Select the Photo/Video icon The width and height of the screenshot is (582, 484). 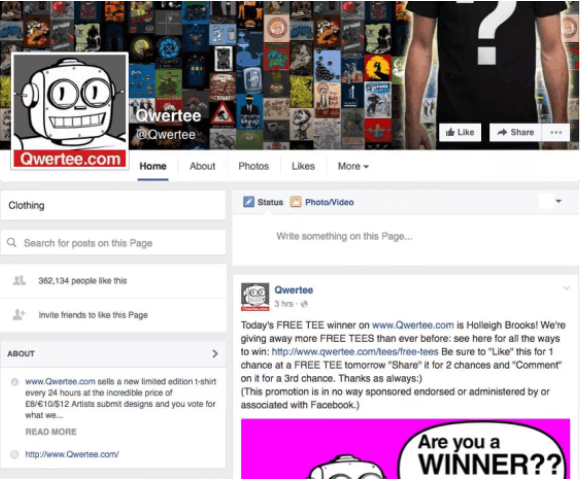click(295, 202)
